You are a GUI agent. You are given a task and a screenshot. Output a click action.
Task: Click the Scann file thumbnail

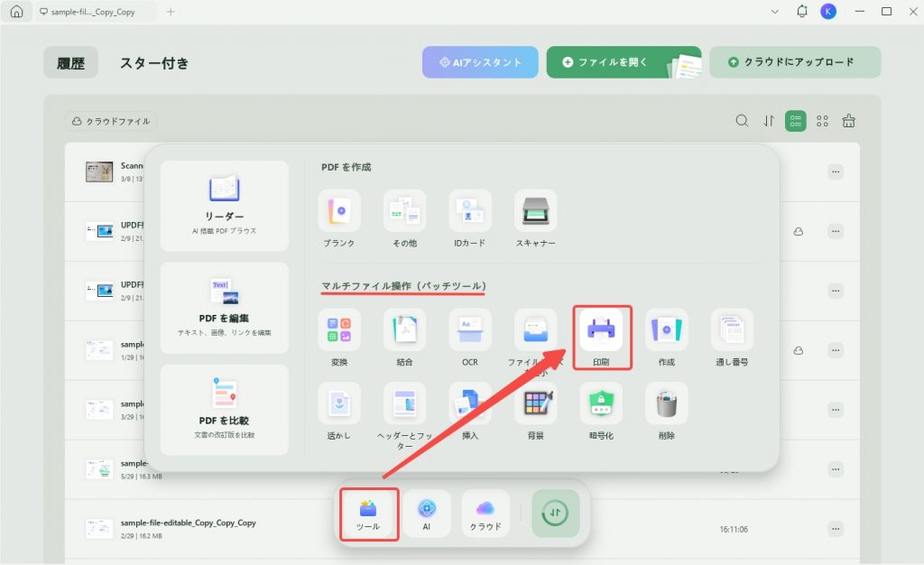point(99,172)
